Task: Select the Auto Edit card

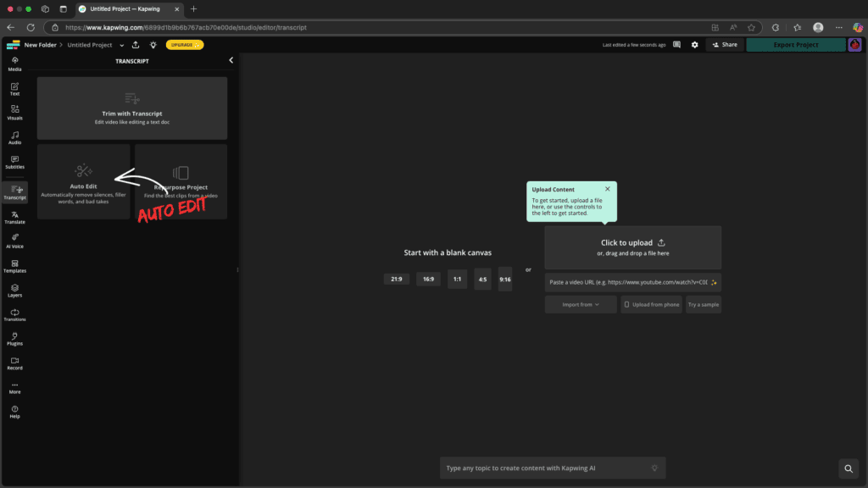Action: 82,180
